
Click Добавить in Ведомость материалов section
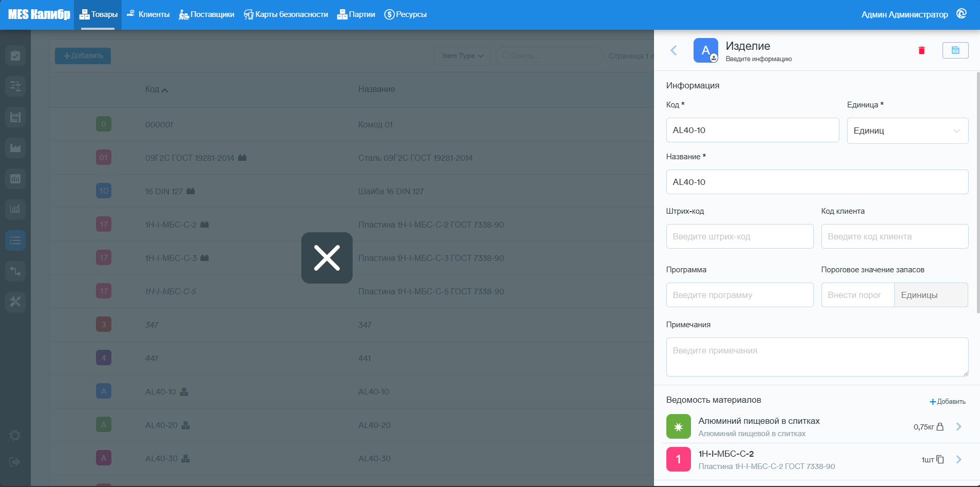click(947, 402)
